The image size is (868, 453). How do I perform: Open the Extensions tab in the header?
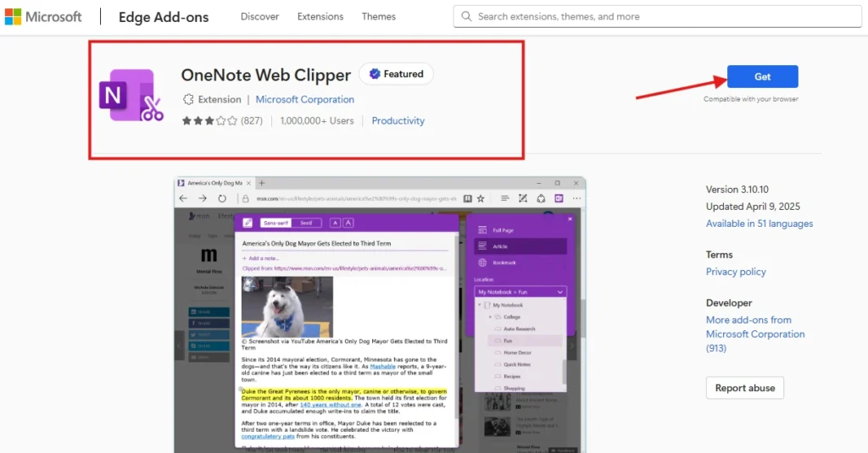(320, 17)
